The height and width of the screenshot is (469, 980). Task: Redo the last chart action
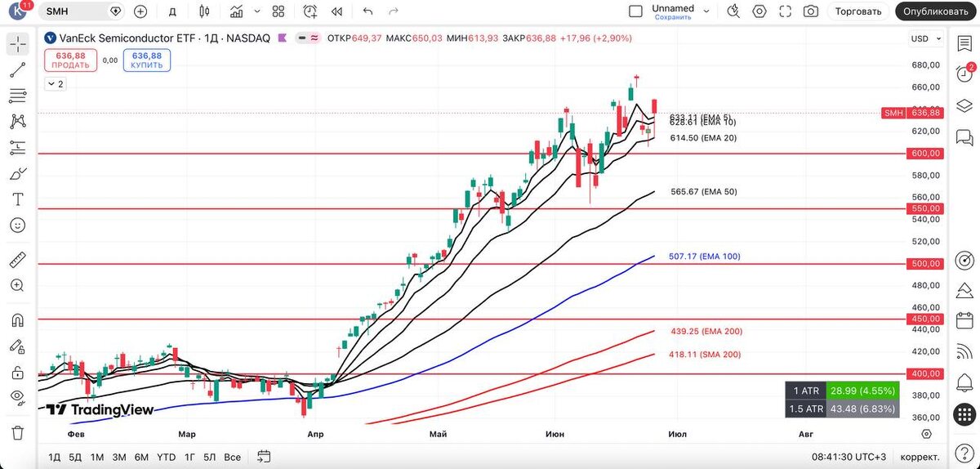click(394, 11)
